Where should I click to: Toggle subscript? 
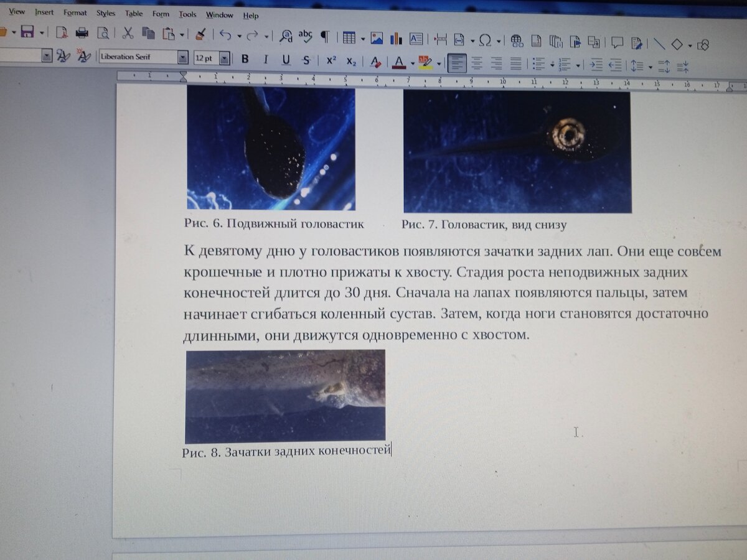[351, 61]
